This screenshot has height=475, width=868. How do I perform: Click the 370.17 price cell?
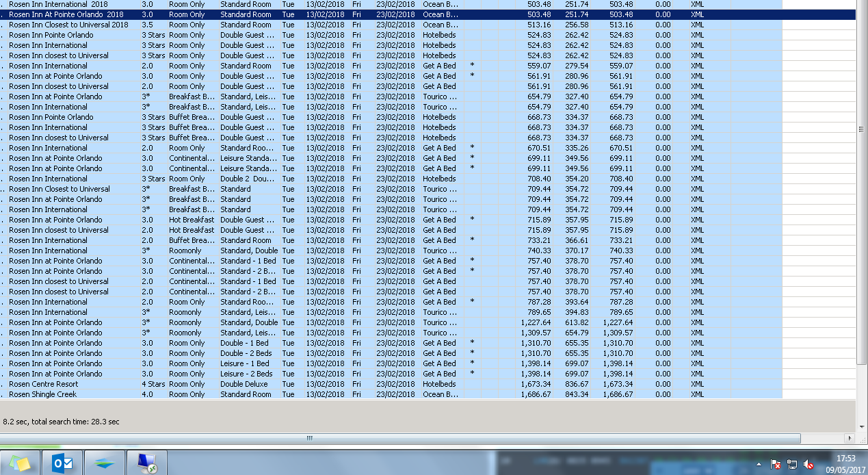coord(577,251)
